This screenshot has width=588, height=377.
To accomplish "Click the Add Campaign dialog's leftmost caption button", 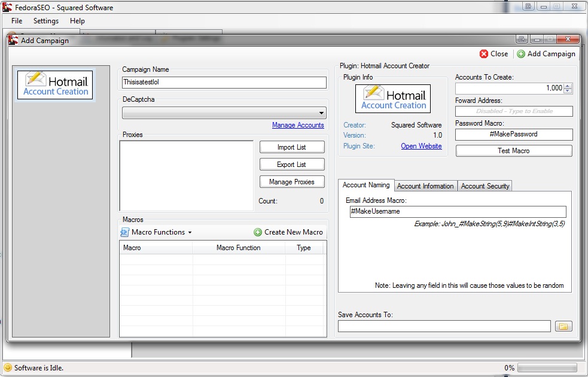I will tap(522, 39).
